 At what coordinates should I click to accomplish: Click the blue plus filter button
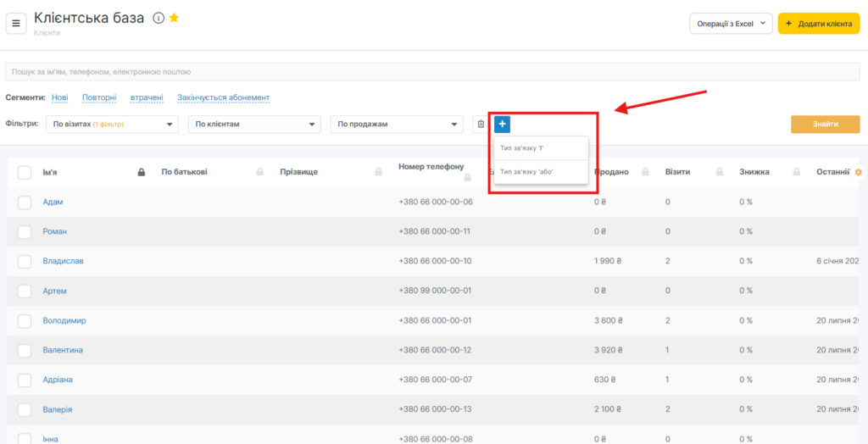pyautogui.click(x=502, y=125)
